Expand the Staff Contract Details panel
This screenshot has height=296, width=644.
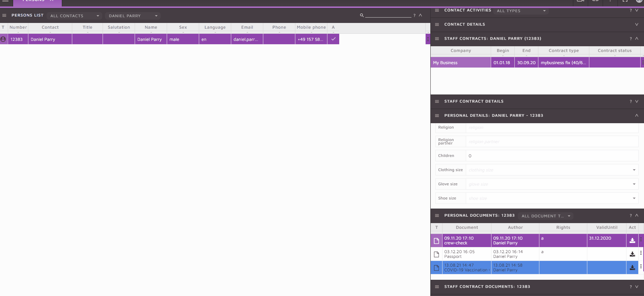pyautogui.click(x=637, y=101)
